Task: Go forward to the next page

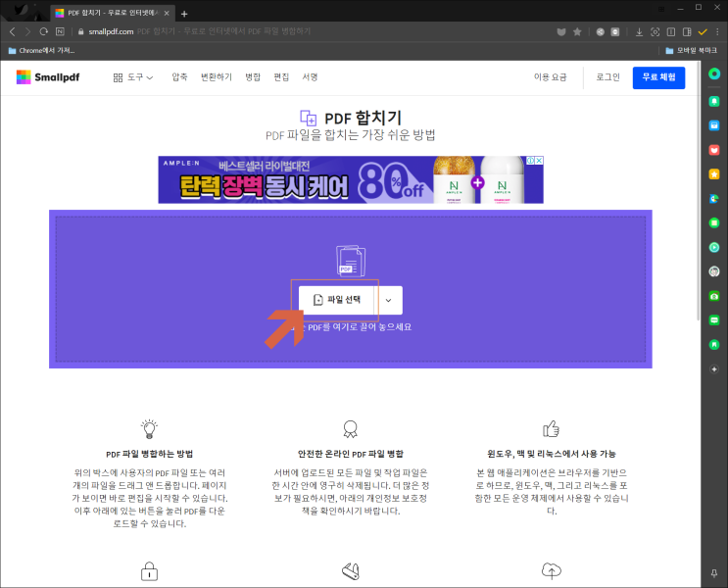Action: 27,31
